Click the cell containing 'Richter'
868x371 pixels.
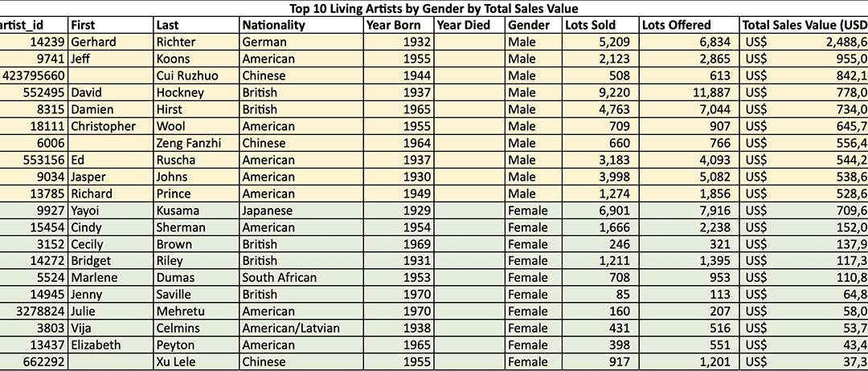pos(175,42)
